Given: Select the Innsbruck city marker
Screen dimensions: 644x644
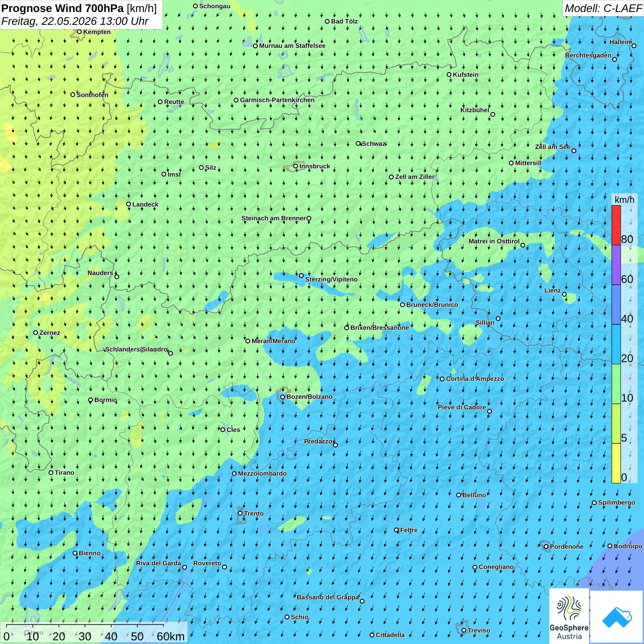Looking at the screenshot, I should (x=296, y=166).
